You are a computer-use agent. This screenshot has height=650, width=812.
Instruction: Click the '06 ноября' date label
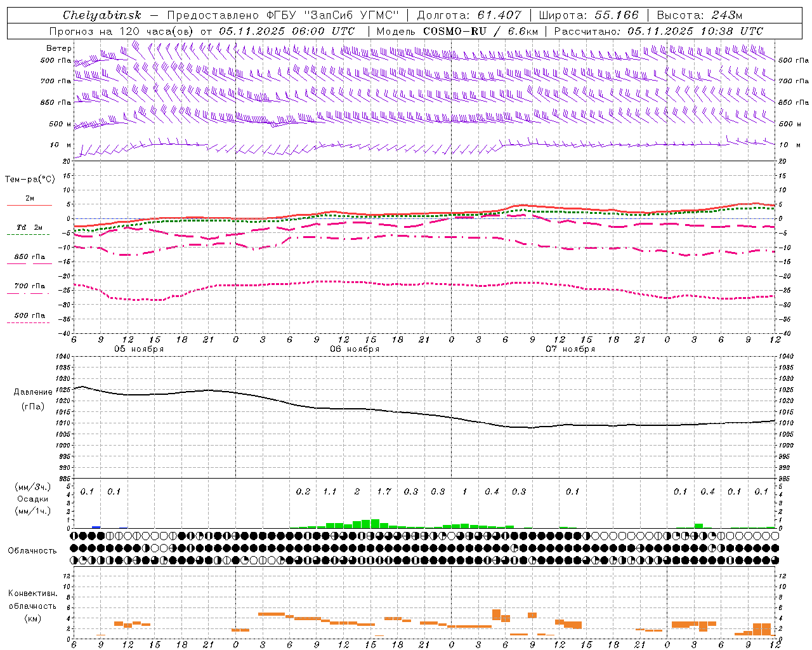[355, 349]
